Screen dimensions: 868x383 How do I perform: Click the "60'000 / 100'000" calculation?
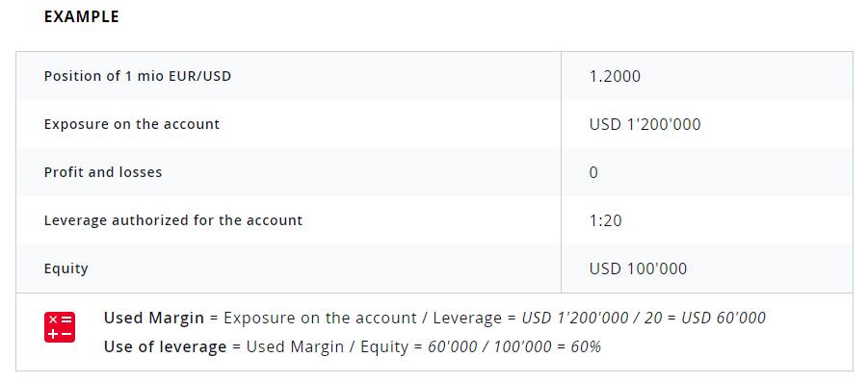(x=489, y=346)
